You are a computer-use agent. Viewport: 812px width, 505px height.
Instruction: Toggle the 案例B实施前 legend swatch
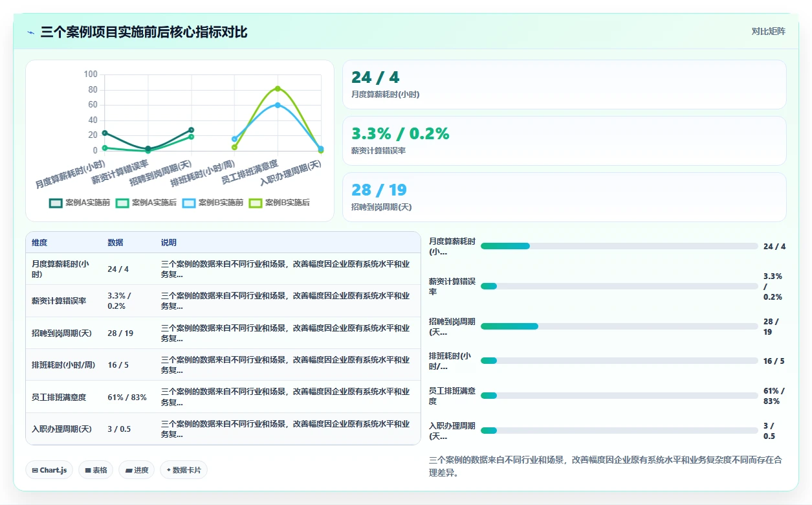coord(189,203)
